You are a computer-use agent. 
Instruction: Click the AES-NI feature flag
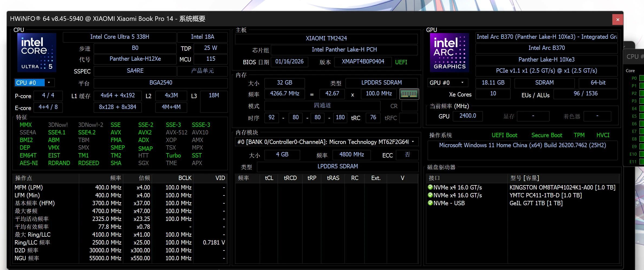click(29, 163)
